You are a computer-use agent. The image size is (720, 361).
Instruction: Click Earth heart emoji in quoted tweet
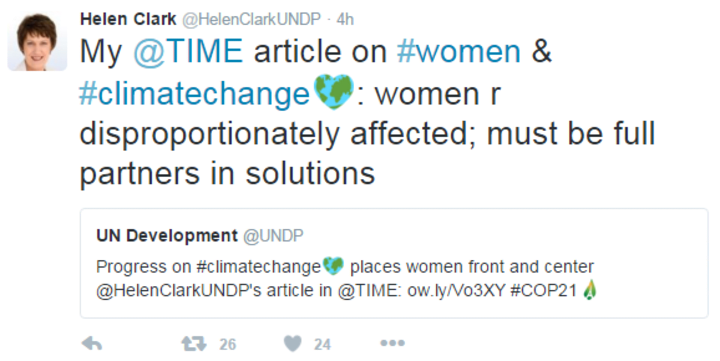coord(333,265)
